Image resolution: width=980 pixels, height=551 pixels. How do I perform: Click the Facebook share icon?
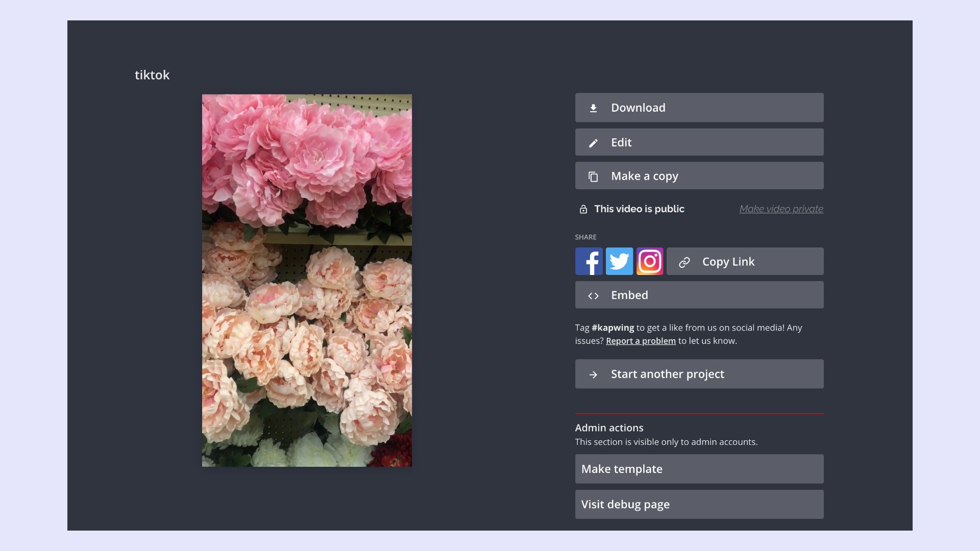(x=589, y=261)
